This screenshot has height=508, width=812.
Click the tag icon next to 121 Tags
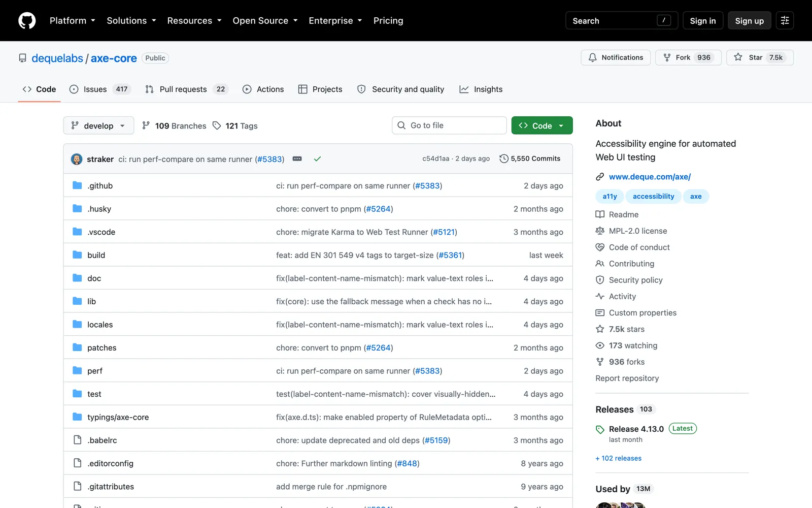tap(217, 125)
